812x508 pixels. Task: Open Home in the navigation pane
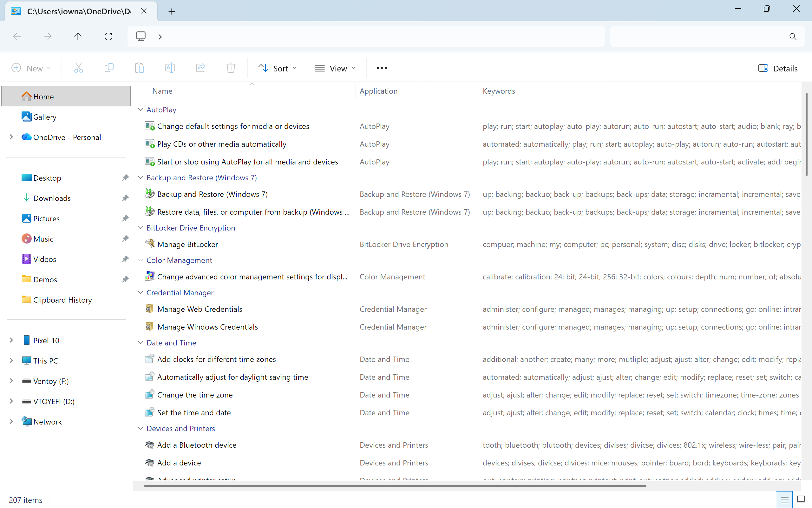pos(66,97)
